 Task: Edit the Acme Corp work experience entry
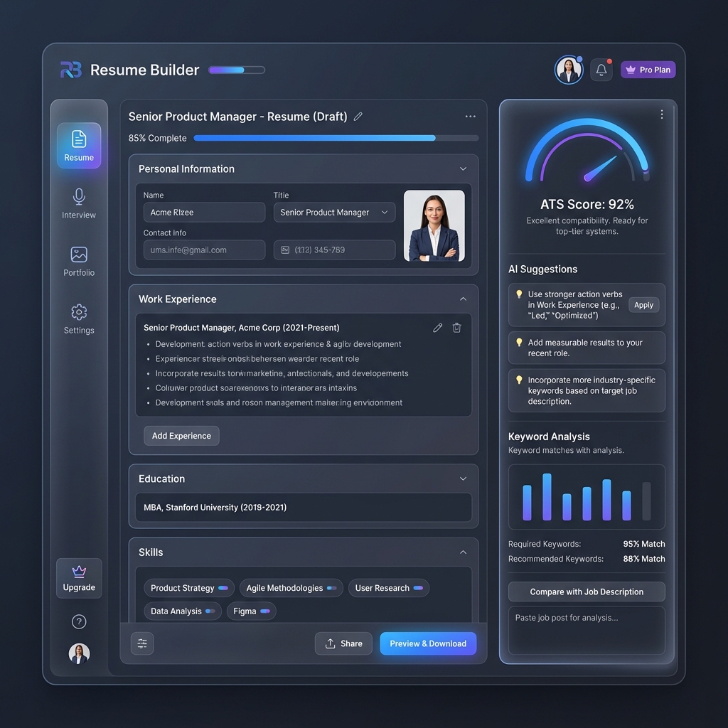click(x=437, y=328)
